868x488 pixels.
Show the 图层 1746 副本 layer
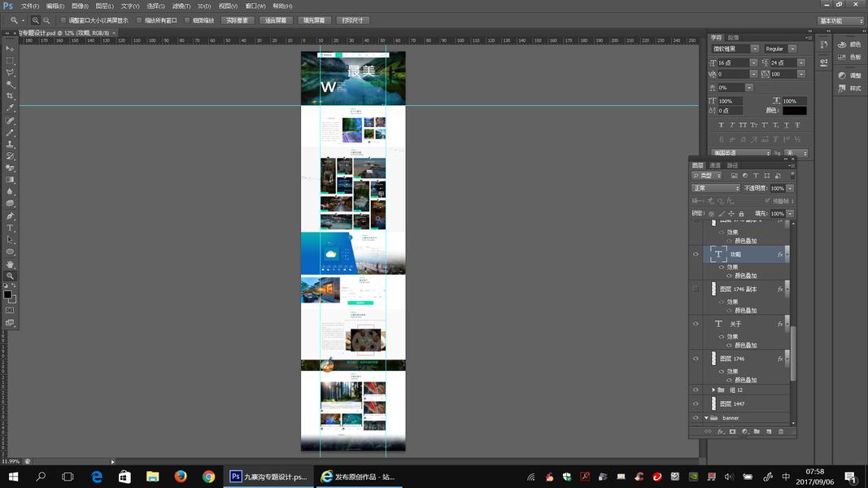[x=696, y=289]
